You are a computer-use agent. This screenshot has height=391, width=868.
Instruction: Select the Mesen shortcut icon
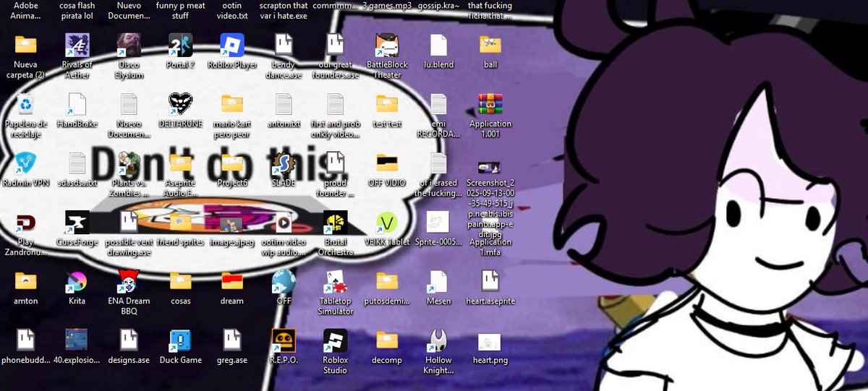tap(438, 281)
